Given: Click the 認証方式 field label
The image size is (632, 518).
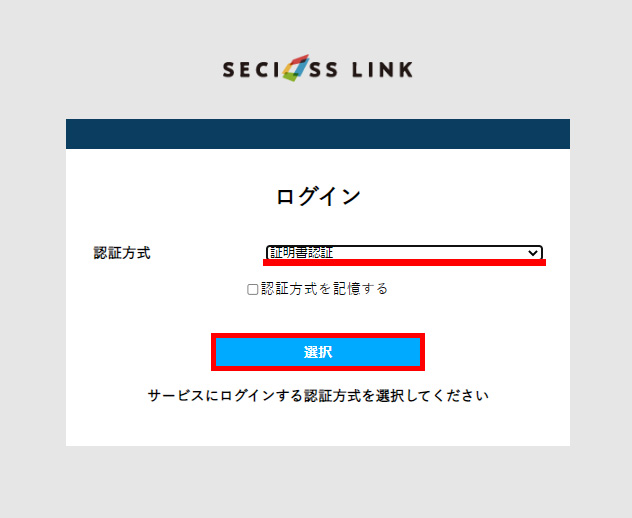Looking at the screenshot, I should pos(122,253).
